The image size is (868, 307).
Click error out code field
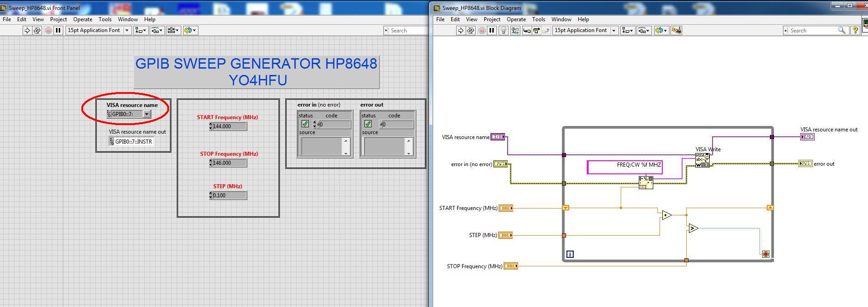398,124
